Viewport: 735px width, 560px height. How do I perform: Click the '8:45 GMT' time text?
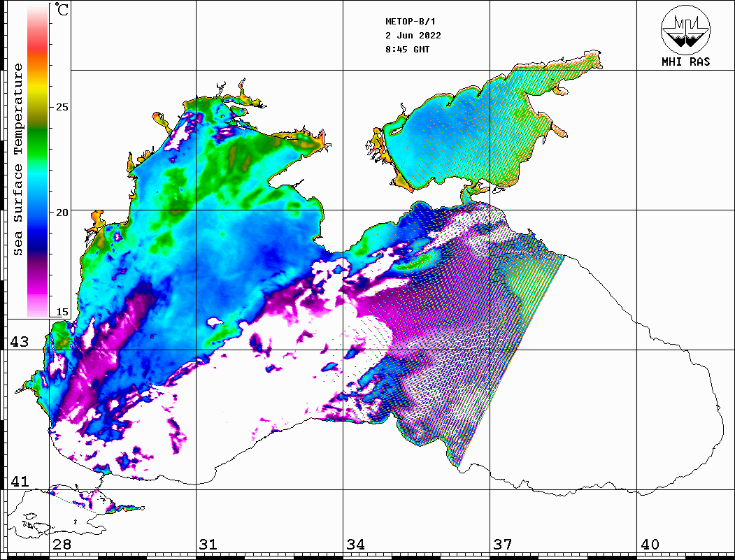(407, 50)
